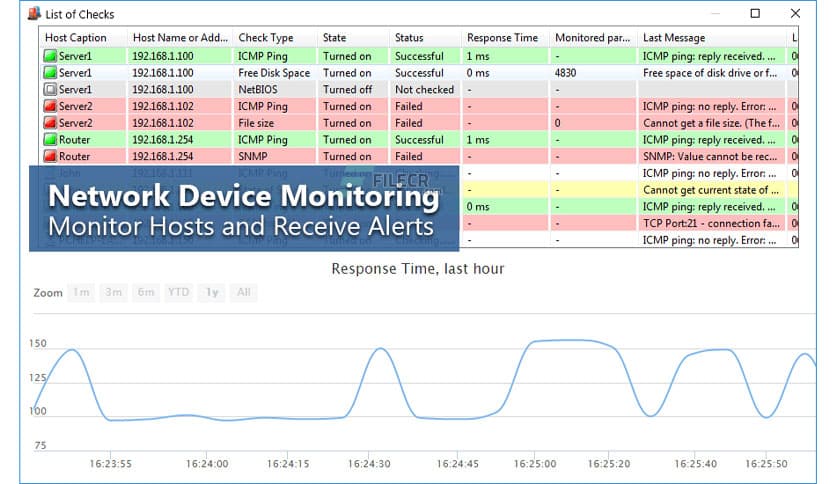Click the 16:23:55 time axis label
836x484 pixels.
click(110, 464)
